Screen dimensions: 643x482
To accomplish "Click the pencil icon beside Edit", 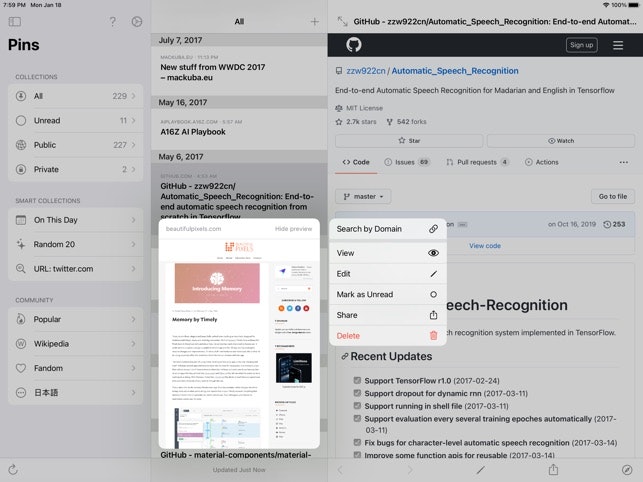I will (433, 274).
